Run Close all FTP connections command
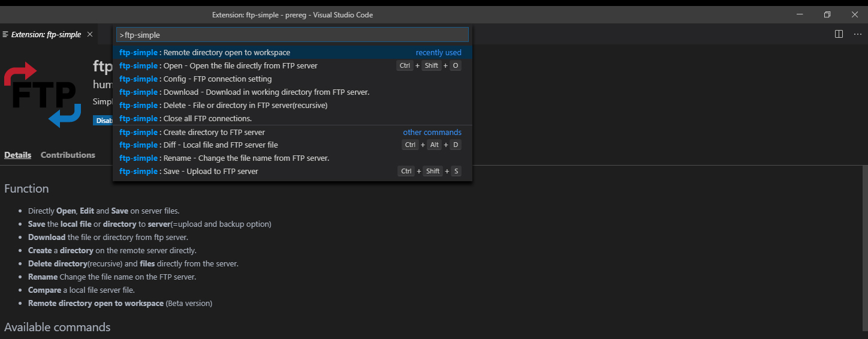Image resolution: width=868 pixels, height=339 pixels. pyautogui.click(x=293, y=119)
